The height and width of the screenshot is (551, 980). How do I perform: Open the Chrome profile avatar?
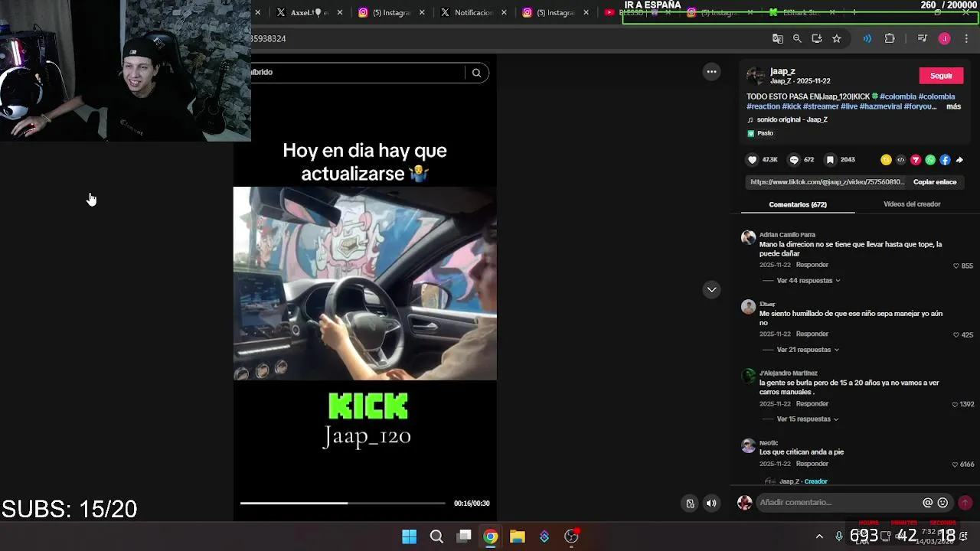coord(944,38)
